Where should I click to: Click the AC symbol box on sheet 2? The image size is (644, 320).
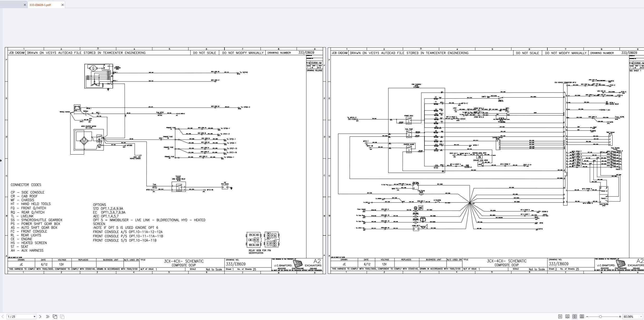[421, 208]
